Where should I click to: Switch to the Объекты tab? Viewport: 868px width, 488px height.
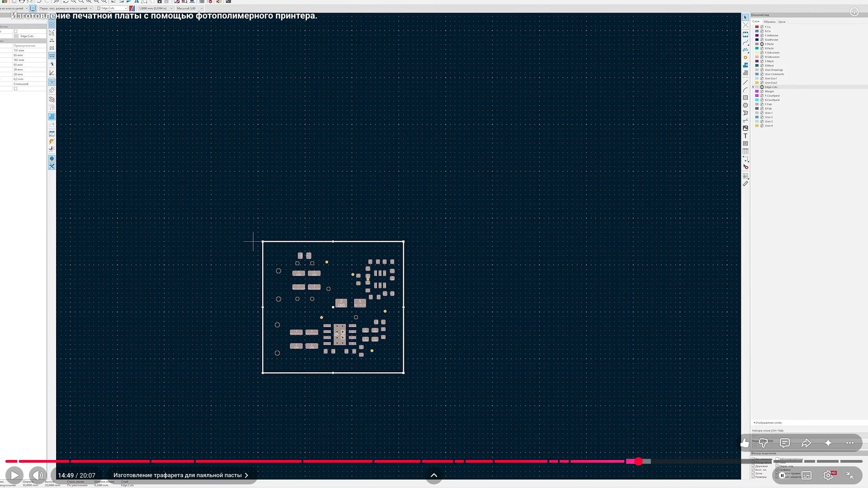coord(769,22)
